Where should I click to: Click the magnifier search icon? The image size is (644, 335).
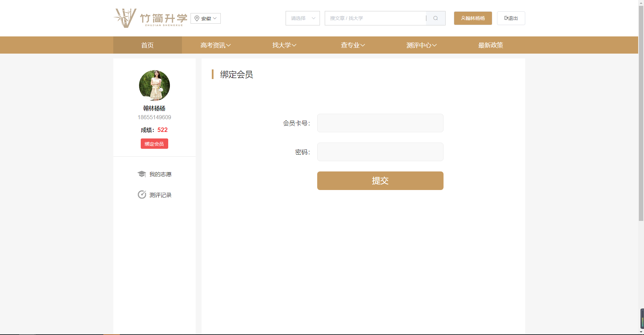tap(436, 18)
